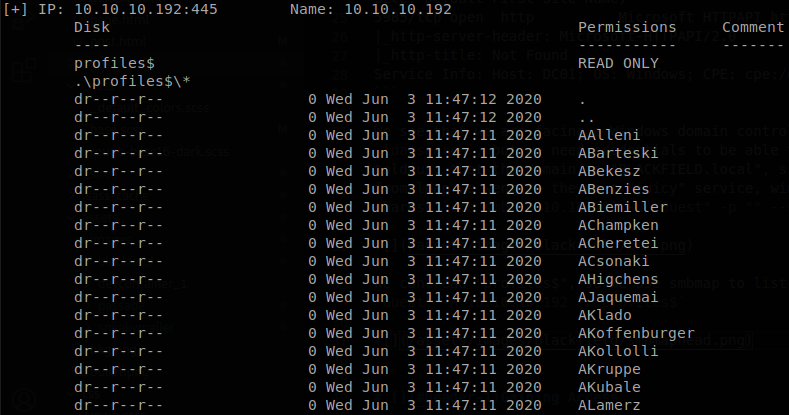Image resolution: width=789 pixels, height=415 pixels.
Task: Select the AChampken directory name
Action: pos(618,225)
